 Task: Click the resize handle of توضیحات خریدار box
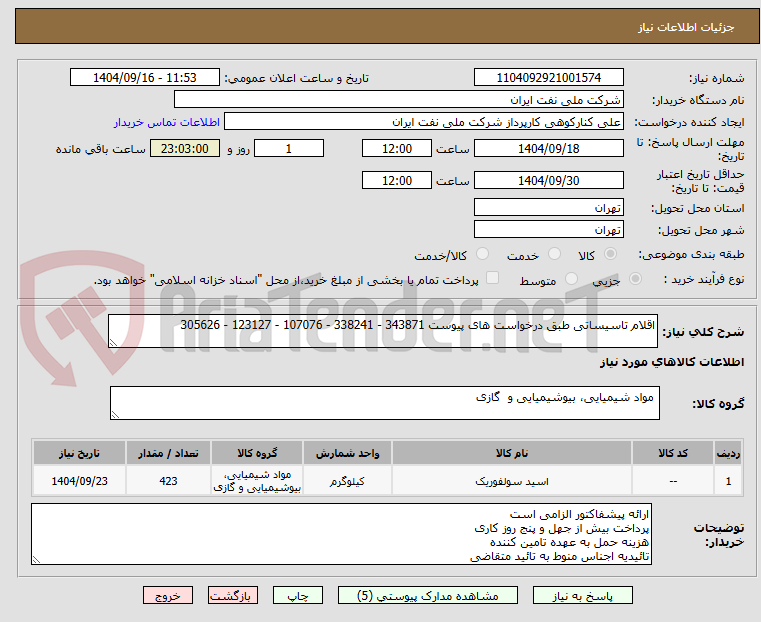click(36, 559)
